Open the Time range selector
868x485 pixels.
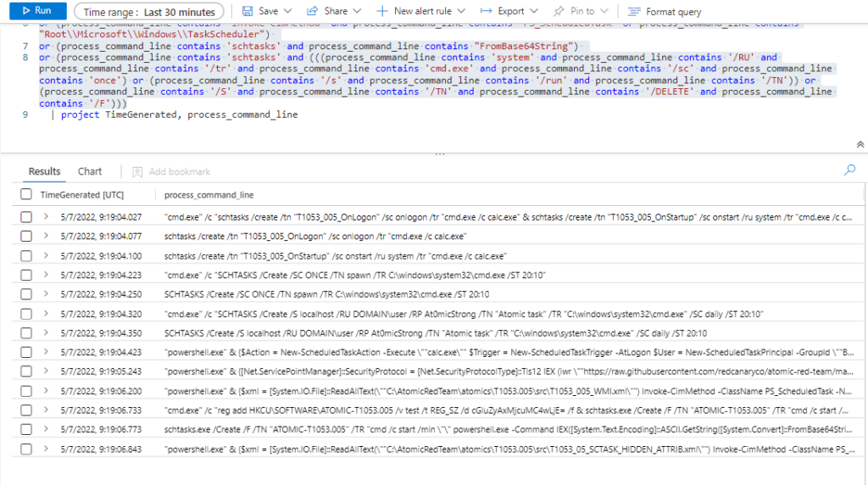pyautogui.click(x=149, y=12)
